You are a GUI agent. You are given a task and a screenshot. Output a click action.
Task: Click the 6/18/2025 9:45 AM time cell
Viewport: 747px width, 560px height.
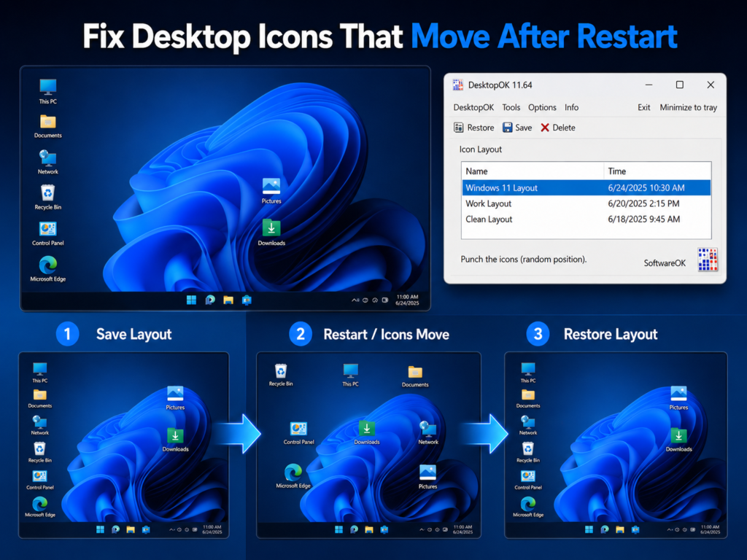644,219
